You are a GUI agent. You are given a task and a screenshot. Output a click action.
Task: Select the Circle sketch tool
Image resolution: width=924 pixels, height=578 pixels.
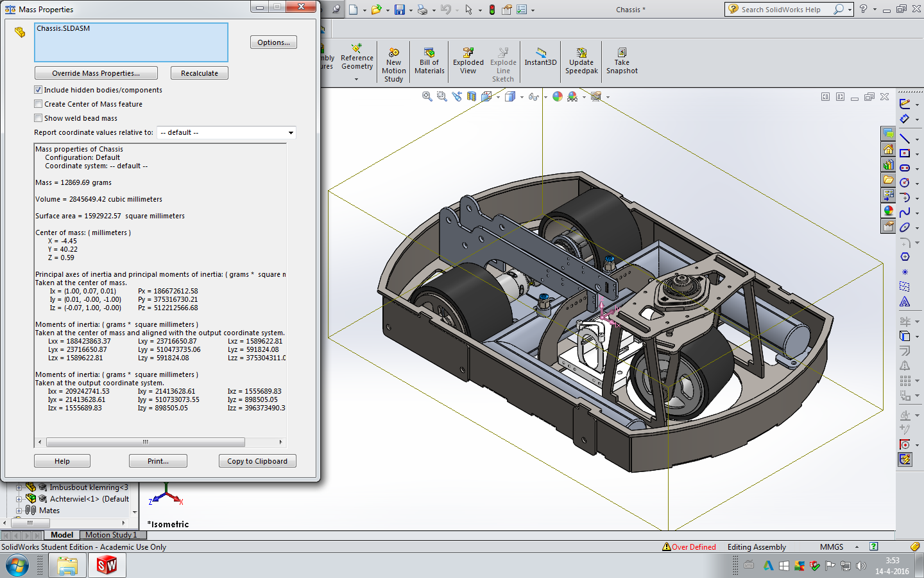click(x=905, y=183)
